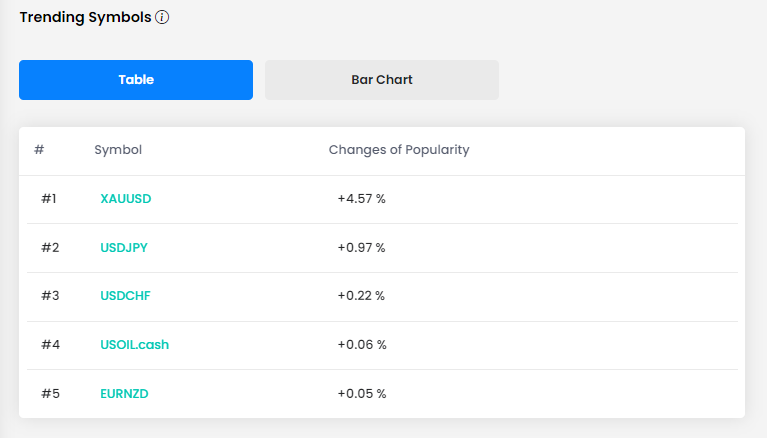Select the +4.57 % popularity value
The height and width of the screenshot is (438, 767).
[361, 199]
